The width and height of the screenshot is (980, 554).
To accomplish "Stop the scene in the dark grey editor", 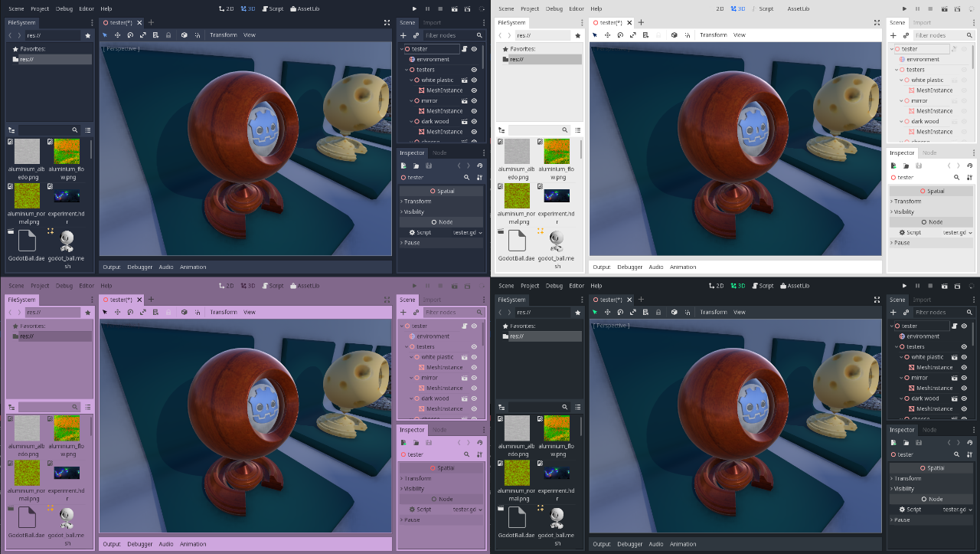I will 931,286.
